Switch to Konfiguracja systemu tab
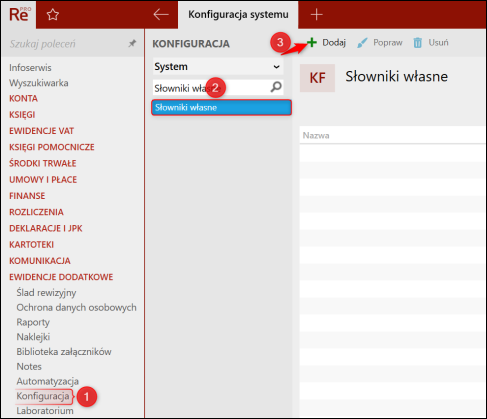487x419 pixels. click(238, 15)
